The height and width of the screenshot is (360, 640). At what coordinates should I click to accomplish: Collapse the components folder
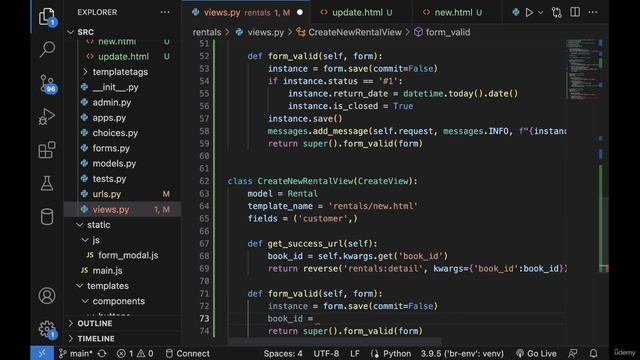[x=118, y=301]
